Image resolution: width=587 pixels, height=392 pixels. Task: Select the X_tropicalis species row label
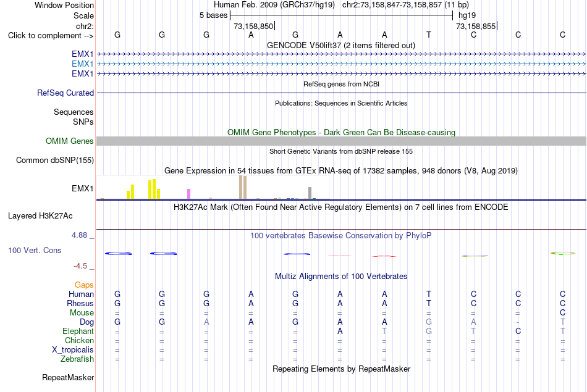point(73,350)
